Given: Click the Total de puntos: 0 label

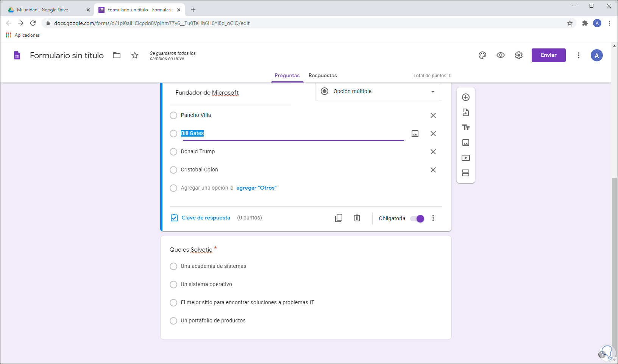Looking at the screenshot, I should 432,76.
